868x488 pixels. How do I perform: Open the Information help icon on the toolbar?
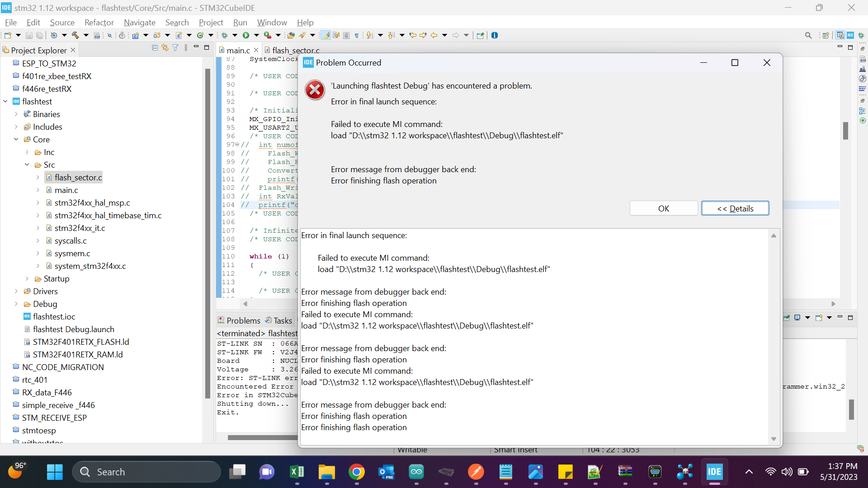coord(495,35)
